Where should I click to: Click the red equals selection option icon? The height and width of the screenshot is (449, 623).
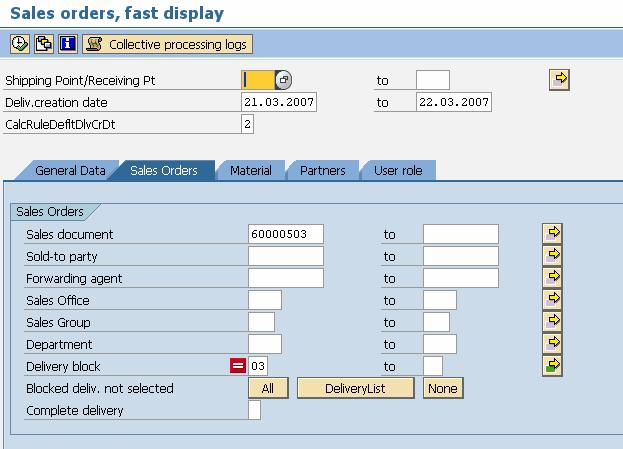pyautogui.click(x=239, y=366)
